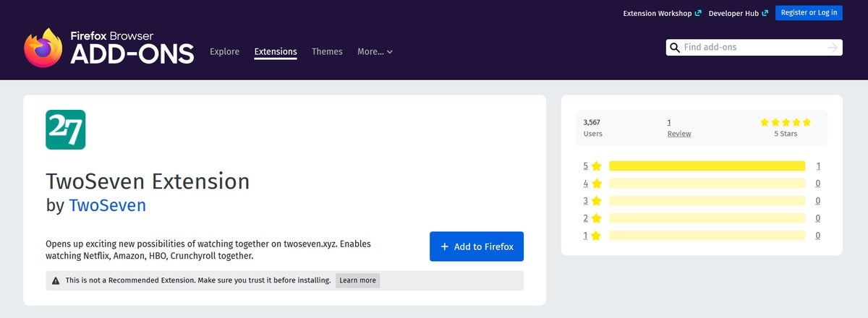Click the TwoSeven 27 extension icon

[66, 129]
